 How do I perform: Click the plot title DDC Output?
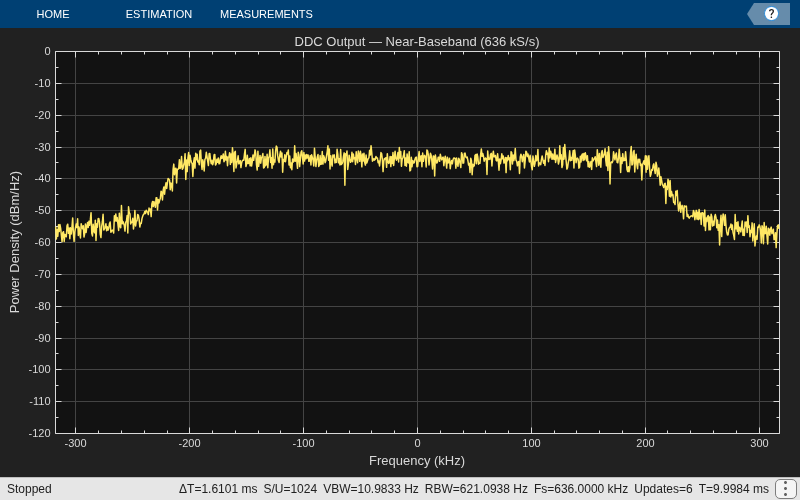(417, 42)
